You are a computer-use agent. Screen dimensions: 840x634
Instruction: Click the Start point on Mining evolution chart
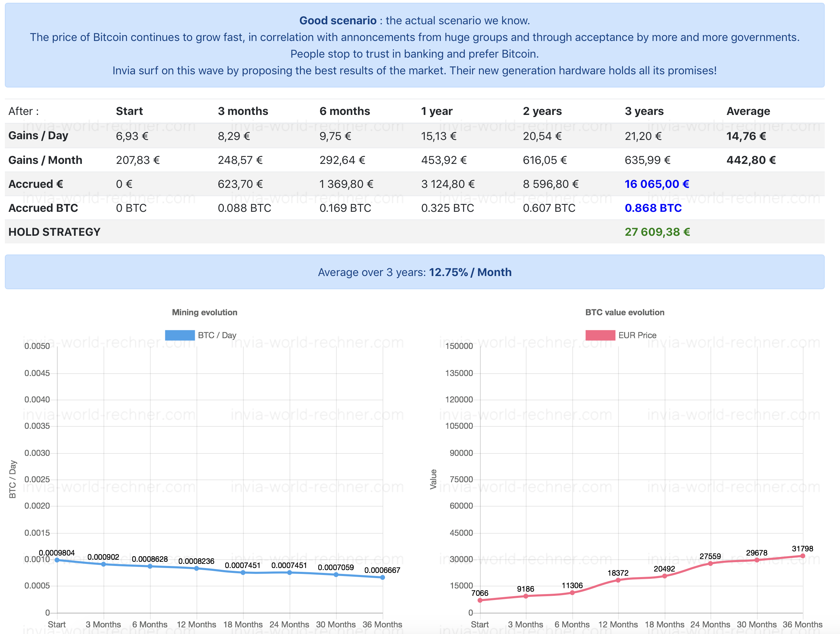pyautogui.click(x=57, y=560)
